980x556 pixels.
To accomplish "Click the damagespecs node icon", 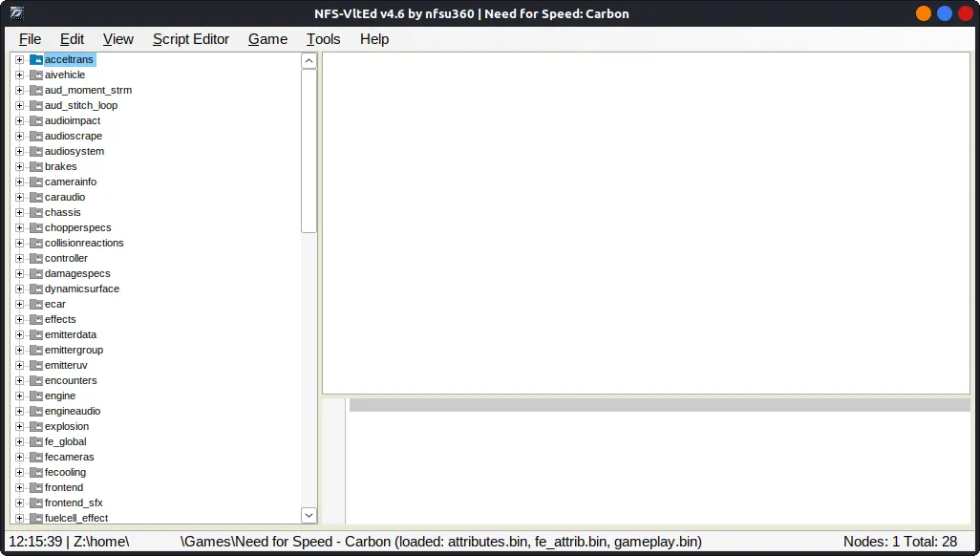I will [36, 273].
